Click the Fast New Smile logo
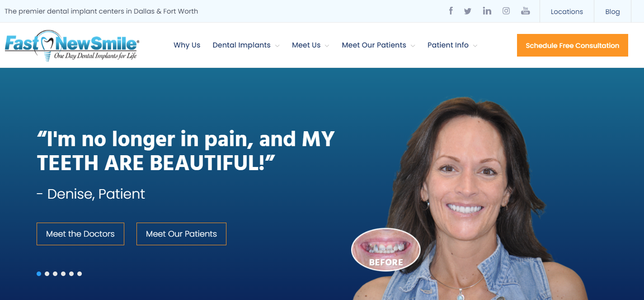This screenshot has height=300, width=644. tap(72, 45)
